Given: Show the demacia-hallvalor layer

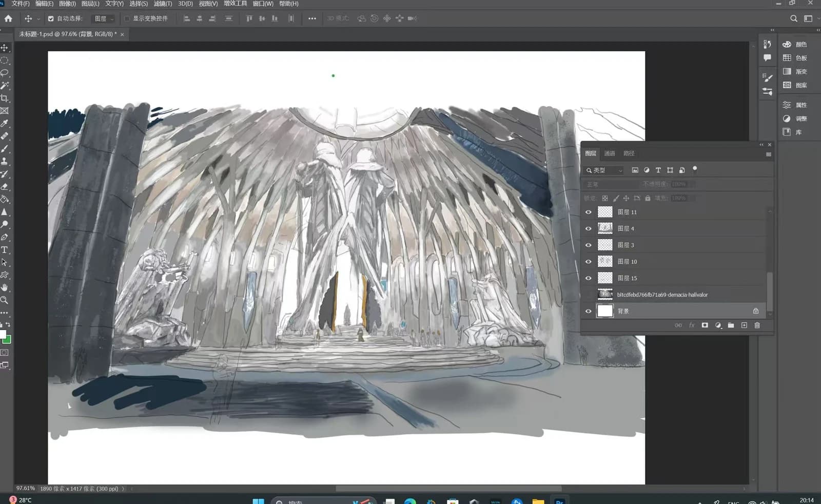Looking at the screenshot, I should tap(589, 295).
